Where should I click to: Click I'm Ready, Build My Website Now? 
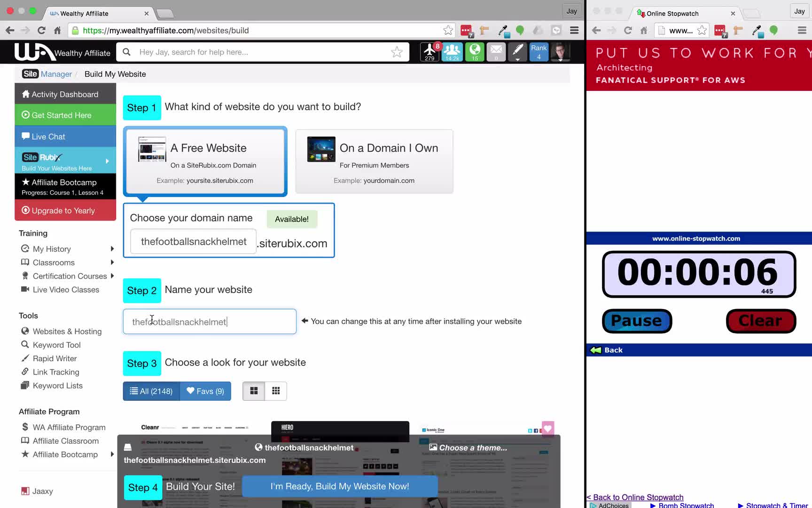(340, 486)
